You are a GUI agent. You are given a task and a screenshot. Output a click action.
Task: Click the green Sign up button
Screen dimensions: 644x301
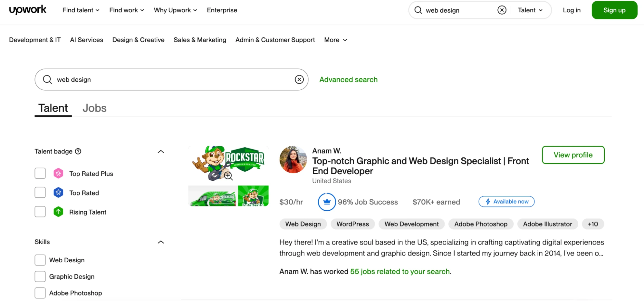point(614,10)
